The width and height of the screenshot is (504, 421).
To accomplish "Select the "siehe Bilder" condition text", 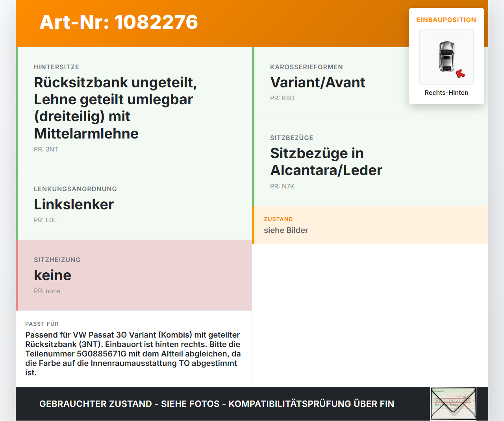I will [x=286, y=230].
